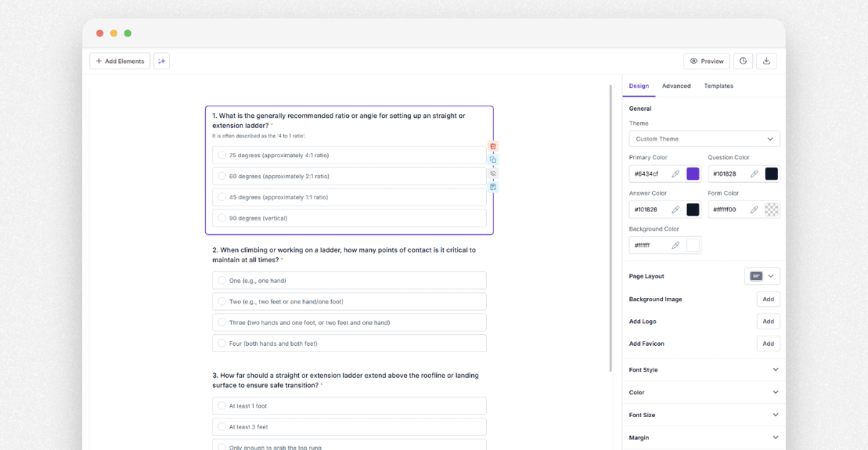Image resolution: width=868 pixels, height=450 pixels.
Task: Open the AI sparkle tool in the toolbar
Action: 161,61
